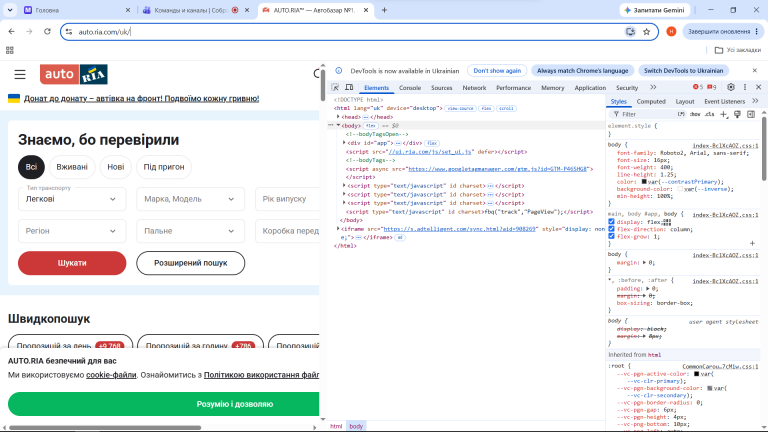
Task: Select the Нові filter pill
Action: click(x=116, y=167)
